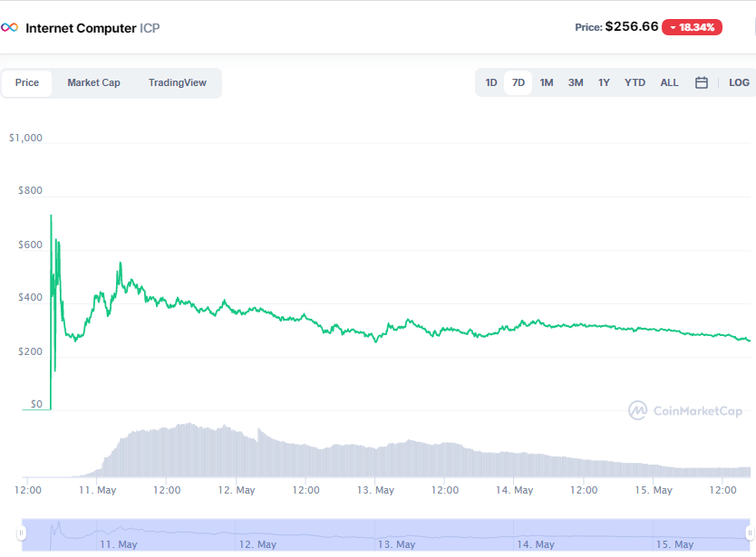Select the Price tab

(x=27, y=83)
